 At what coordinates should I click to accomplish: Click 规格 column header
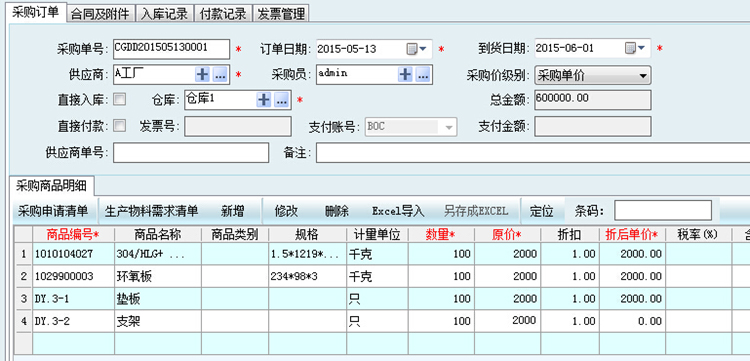(x=307, y=234)
